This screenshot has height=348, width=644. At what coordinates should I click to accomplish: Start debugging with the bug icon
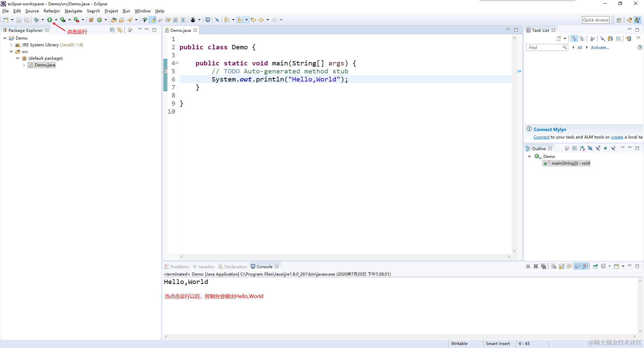click(36, 20)
